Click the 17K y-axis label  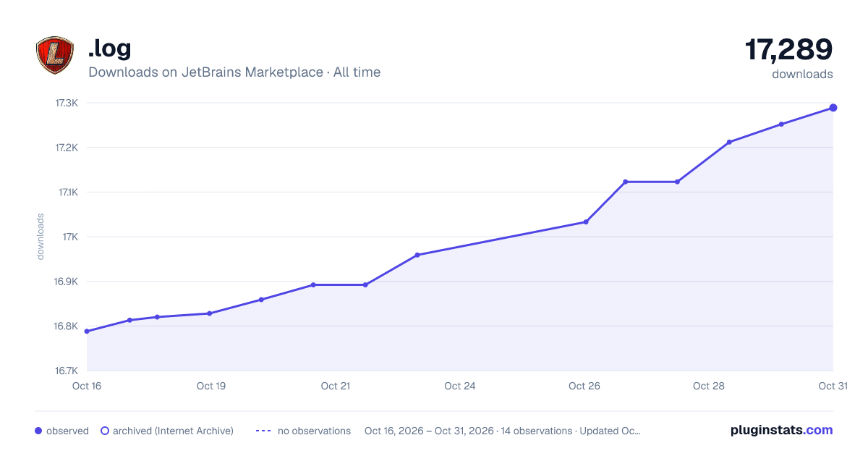[x=70, y=237]
